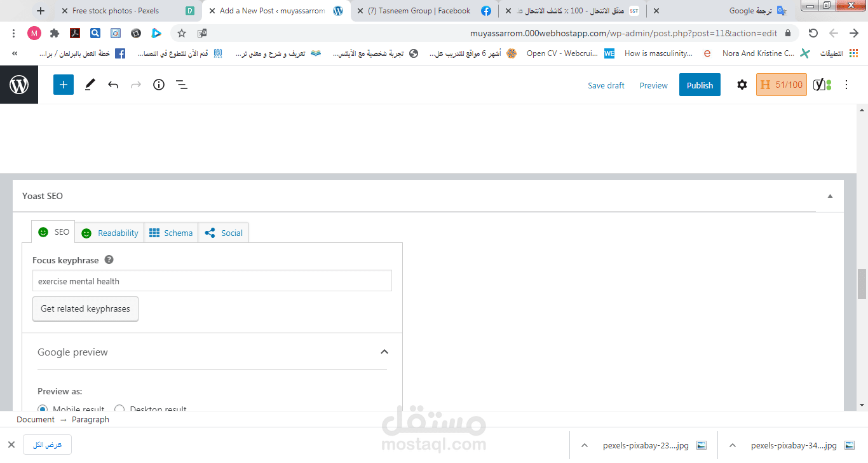This screenshot has height=463, width=868.
Task: Close the downloads bar
Action: 11,445
